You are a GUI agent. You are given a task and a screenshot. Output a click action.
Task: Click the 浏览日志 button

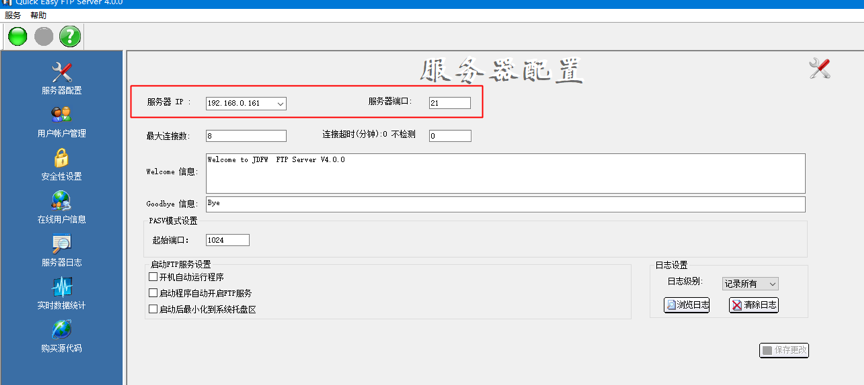tap(687, 305)
